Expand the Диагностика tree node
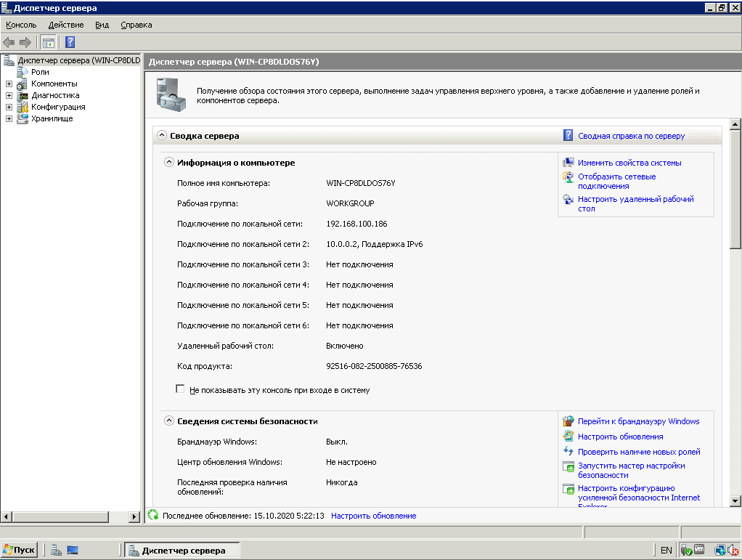Viewport: 742px width, 560px height. point(9,95)
